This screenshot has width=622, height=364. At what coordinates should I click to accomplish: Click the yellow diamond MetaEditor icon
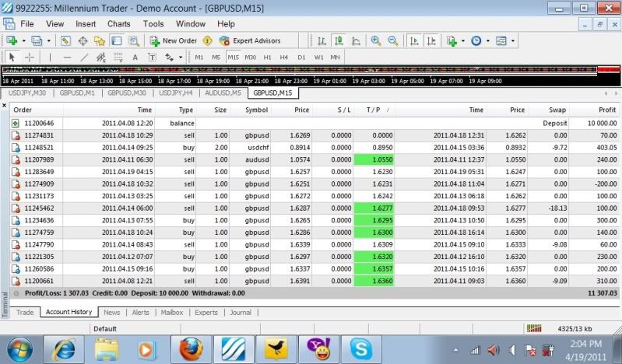[208, 40]
